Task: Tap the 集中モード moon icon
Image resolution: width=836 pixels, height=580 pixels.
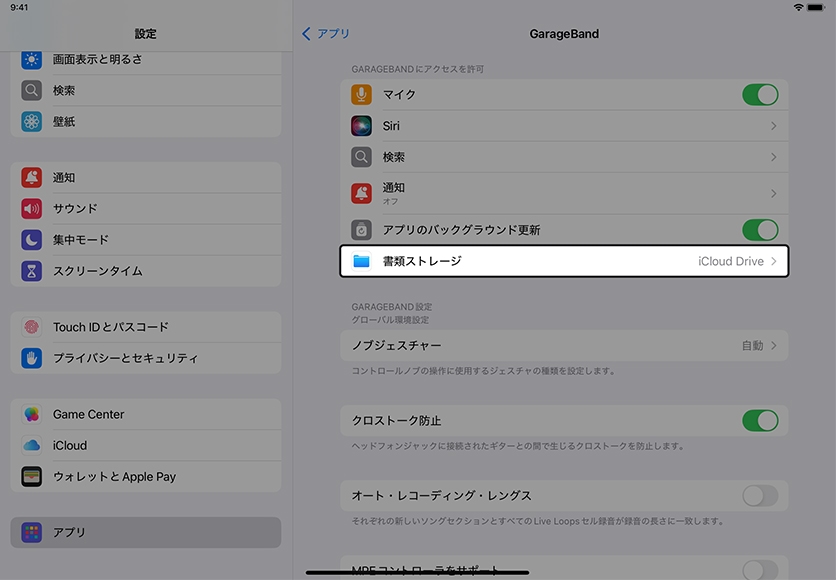Action: [x=32, y=240]
